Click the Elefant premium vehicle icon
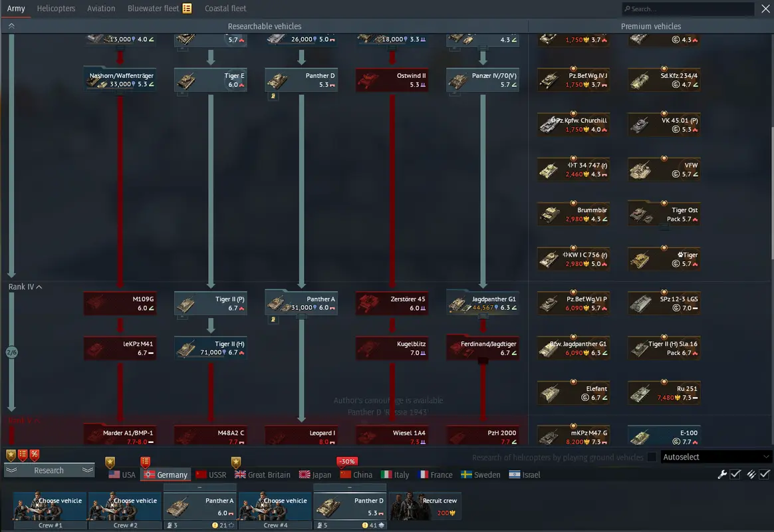 point(573,392)
